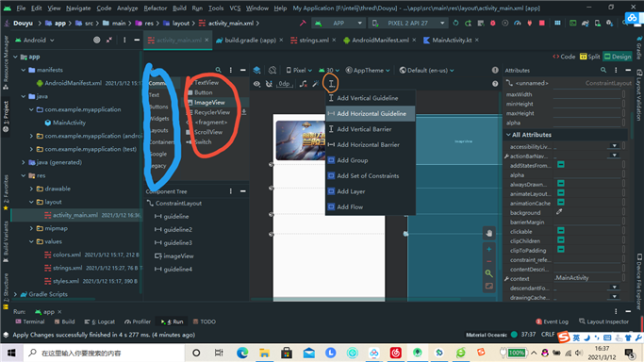The image size is (644, 362).
Task: Select Add Horizontal Guideline menu item
Action: tap(371, 114)
